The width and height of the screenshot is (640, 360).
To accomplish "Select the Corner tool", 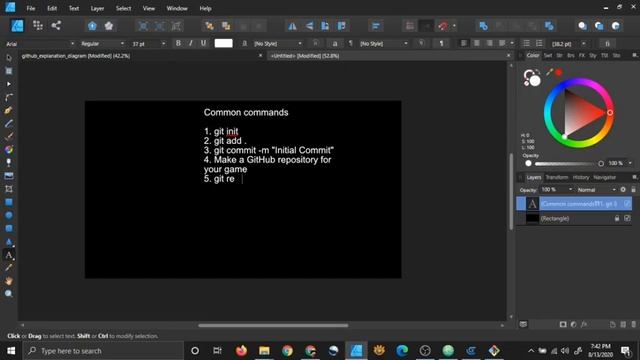I will (x=9, y=97).
